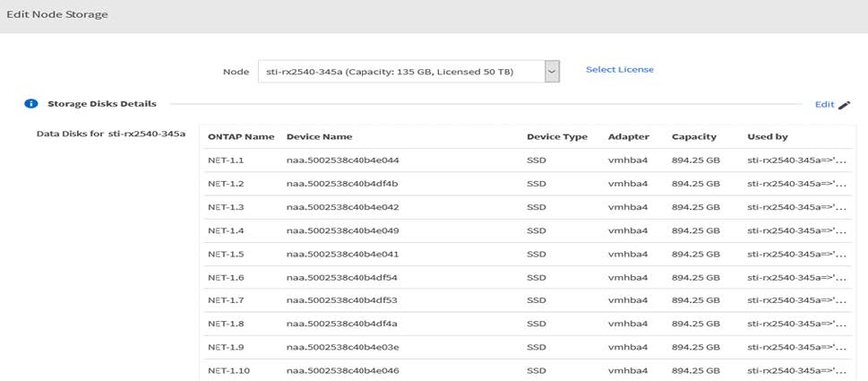Open the Node dropdown arrow
Screen dimensions: 868x381
(x=552, y=71)
